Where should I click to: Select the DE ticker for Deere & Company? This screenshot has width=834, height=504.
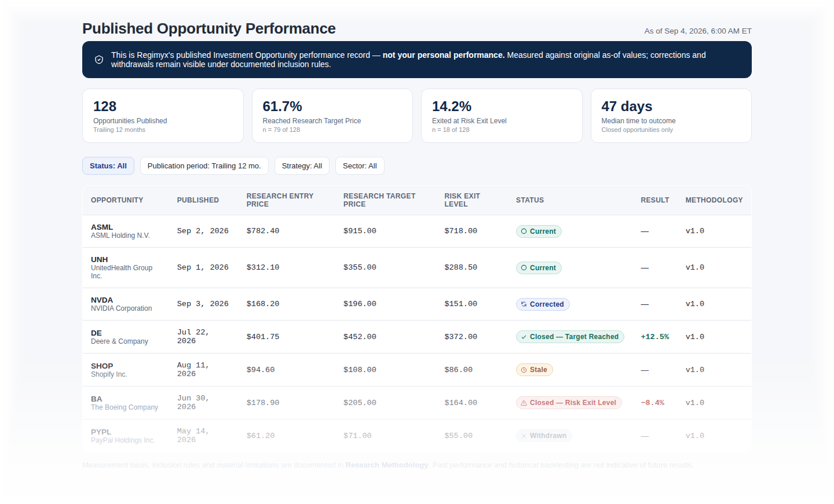click(96, 333)
